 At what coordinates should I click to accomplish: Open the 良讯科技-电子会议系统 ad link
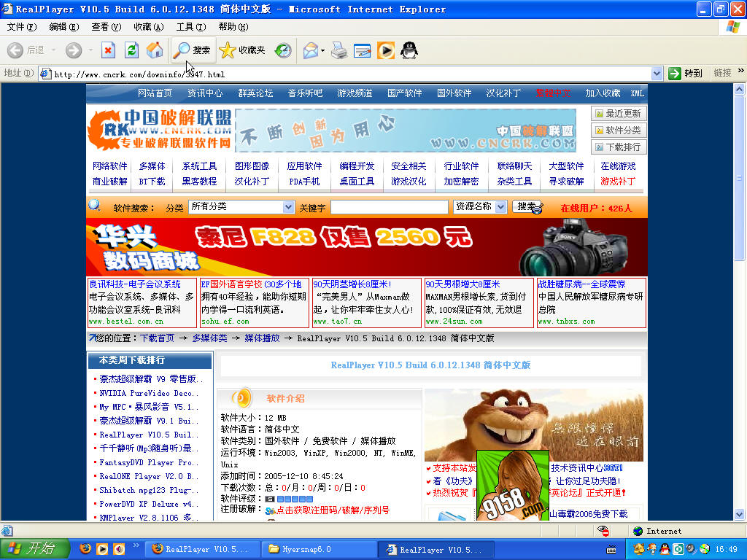pos(135,284)
